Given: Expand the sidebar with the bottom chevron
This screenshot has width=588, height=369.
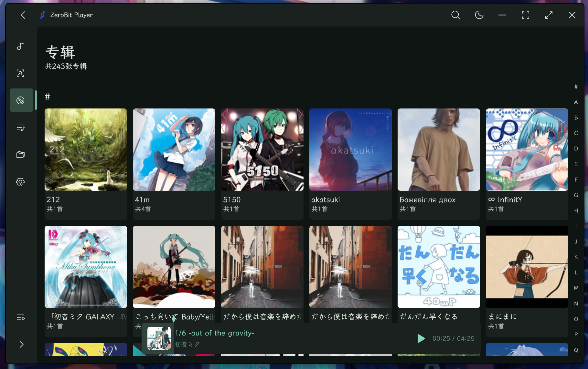Looking at the screenshot, I should coord(21,344).
